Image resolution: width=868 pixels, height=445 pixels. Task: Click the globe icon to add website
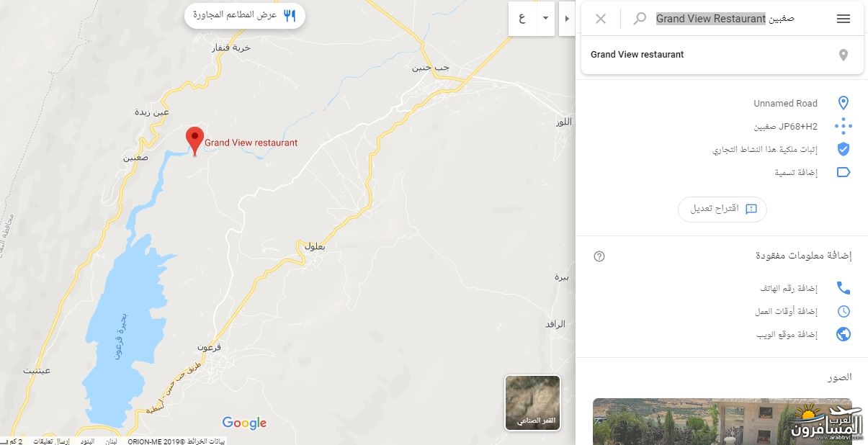[x=844, y=334]
